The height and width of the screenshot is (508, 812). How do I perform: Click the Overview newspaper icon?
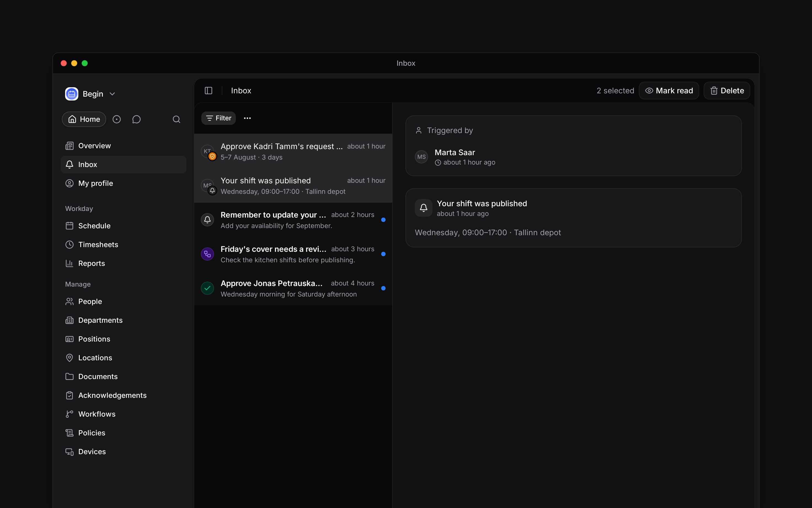coord(70,146)
